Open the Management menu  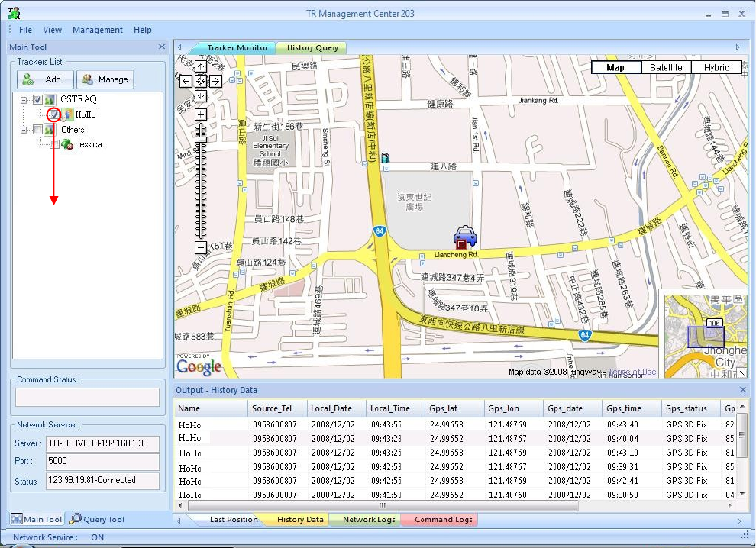pos(98,30)
